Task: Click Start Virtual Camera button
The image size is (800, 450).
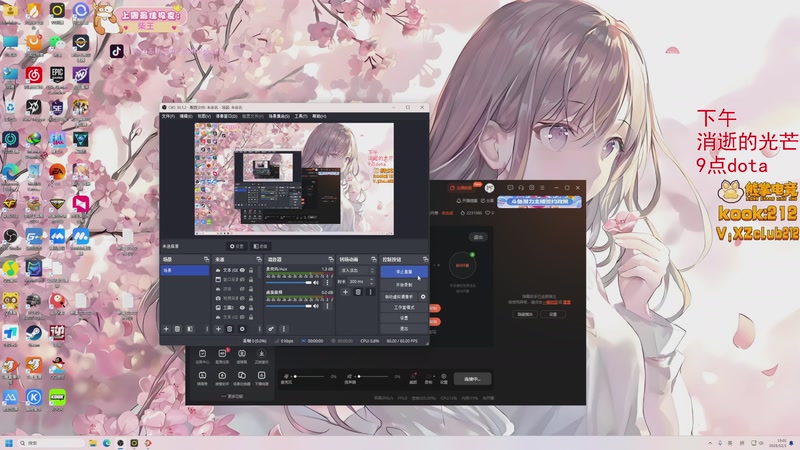Action: click(x=399, y=296)
